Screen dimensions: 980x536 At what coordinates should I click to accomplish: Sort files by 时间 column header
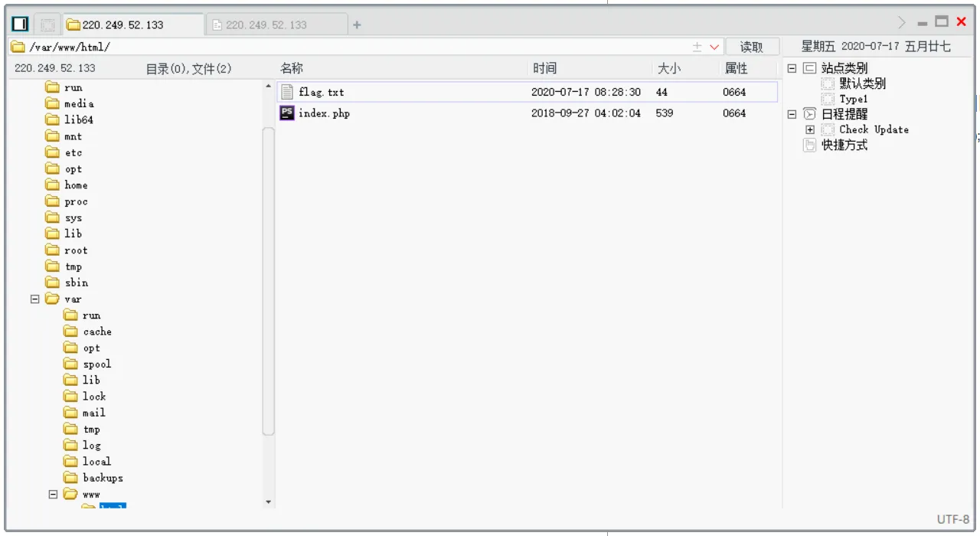pos(545,68)
